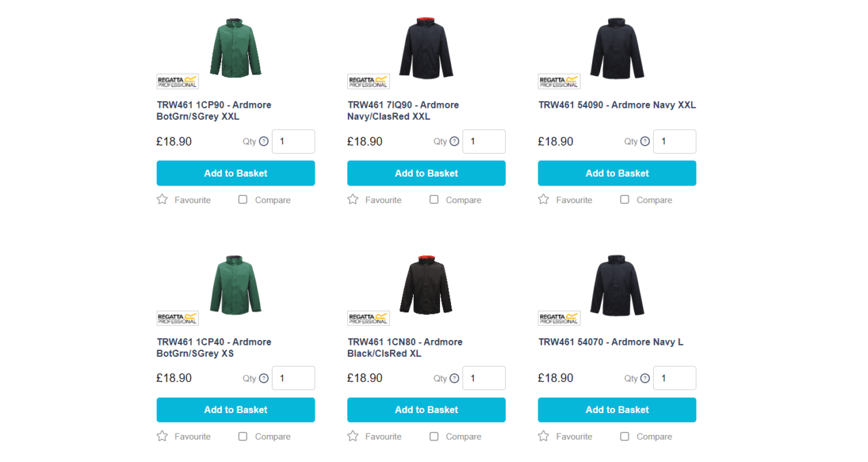868x462 pixels.
Task: Enable Compare for Ardmore Navy XXL
Action: click(625, 199)
